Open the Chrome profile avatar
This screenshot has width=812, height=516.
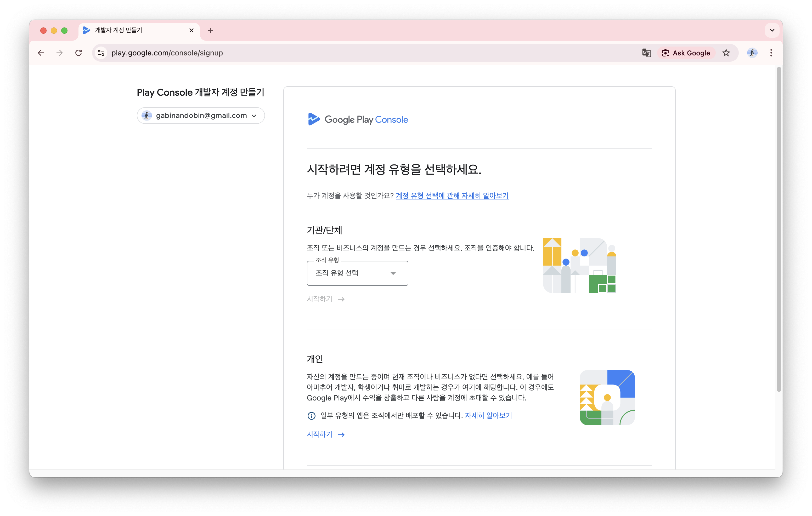pyautogui.click(x=752, y=53)
